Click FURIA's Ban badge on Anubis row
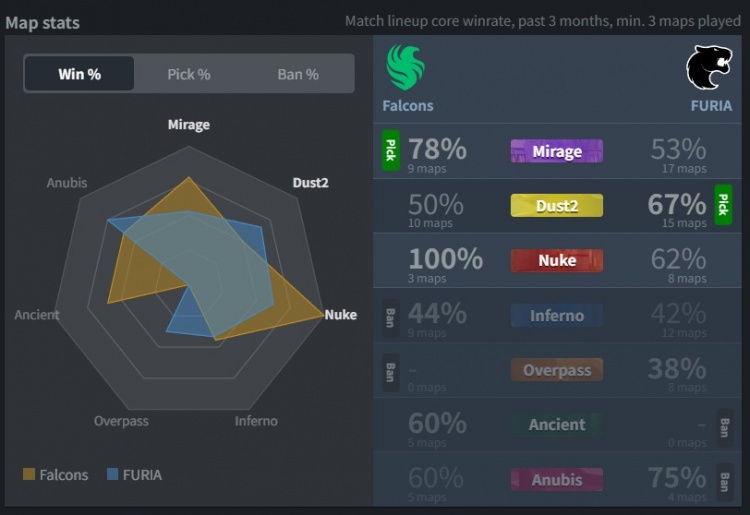The height and width of the screenshot is (515, 750). point(723,480)
